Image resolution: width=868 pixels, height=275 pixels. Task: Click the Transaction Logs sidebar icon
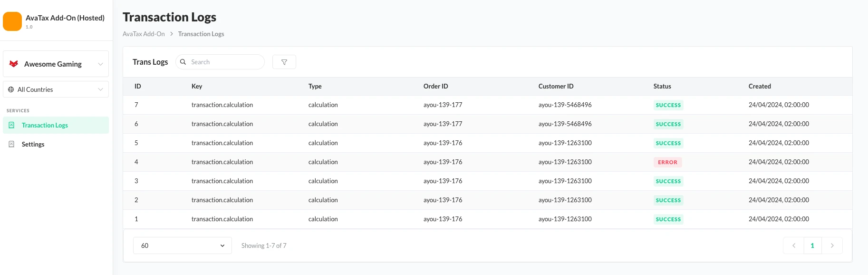click(11, 125)
